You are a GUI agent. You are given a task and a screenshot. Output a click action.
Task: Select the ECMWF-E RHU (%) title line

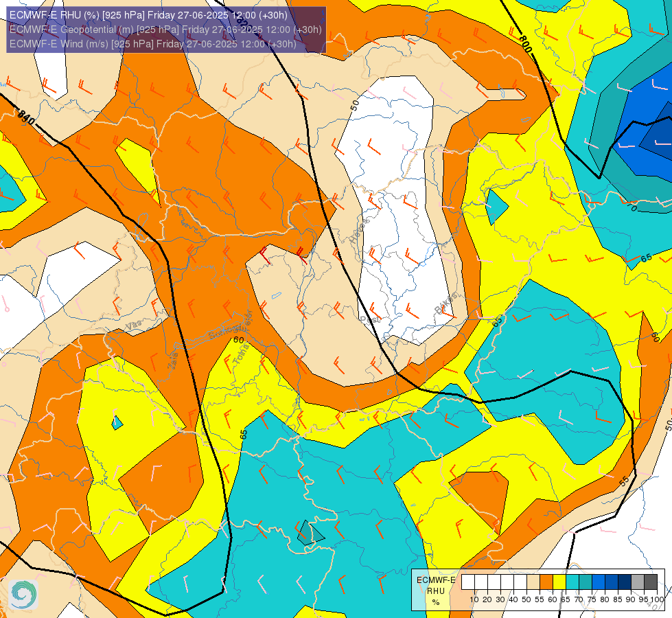point(148,15)
